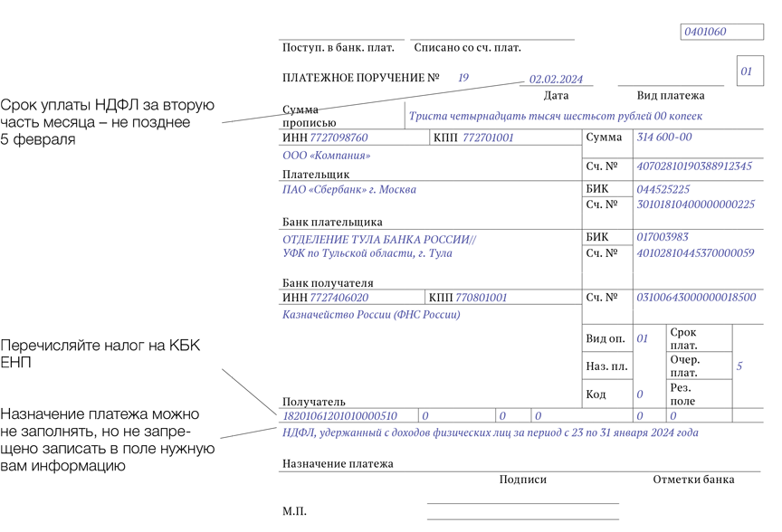782x532 pixels.
Task: Click the payer INN 7727098760
Action: (339, 138)
